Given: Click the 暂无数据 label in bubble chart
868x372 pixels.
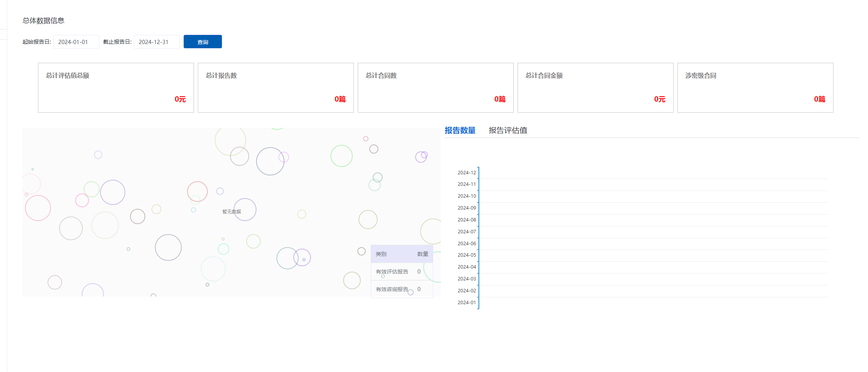Looking at the screenshot, I should click(232, 212).
